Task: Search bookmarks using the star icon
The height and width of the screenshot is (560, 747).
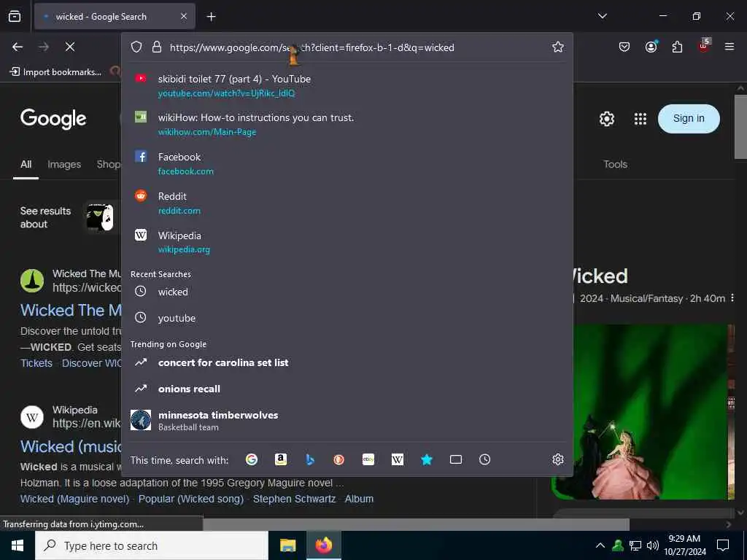Action: click(426, 459)
